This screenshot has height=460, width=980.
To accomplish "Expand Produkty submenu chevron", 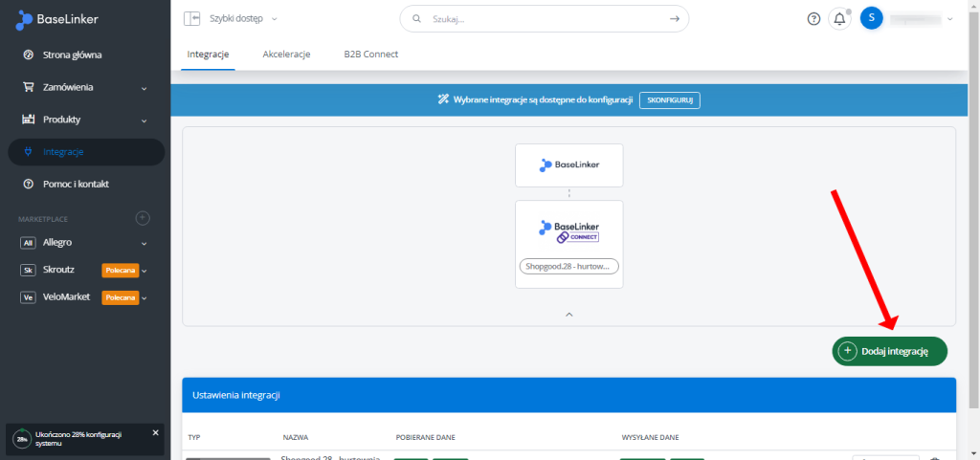I will (x=145, y=120).
